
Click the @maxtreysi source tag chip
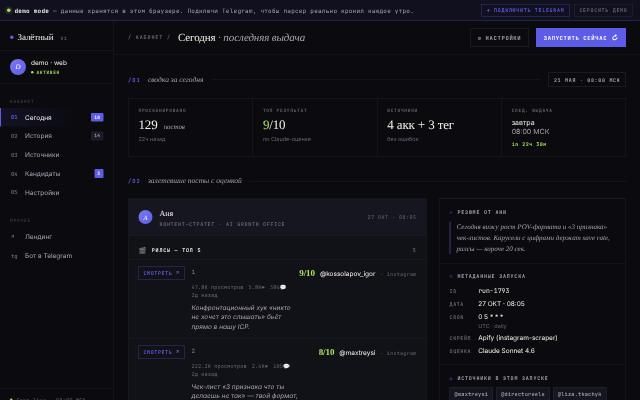tap(471, 394)
